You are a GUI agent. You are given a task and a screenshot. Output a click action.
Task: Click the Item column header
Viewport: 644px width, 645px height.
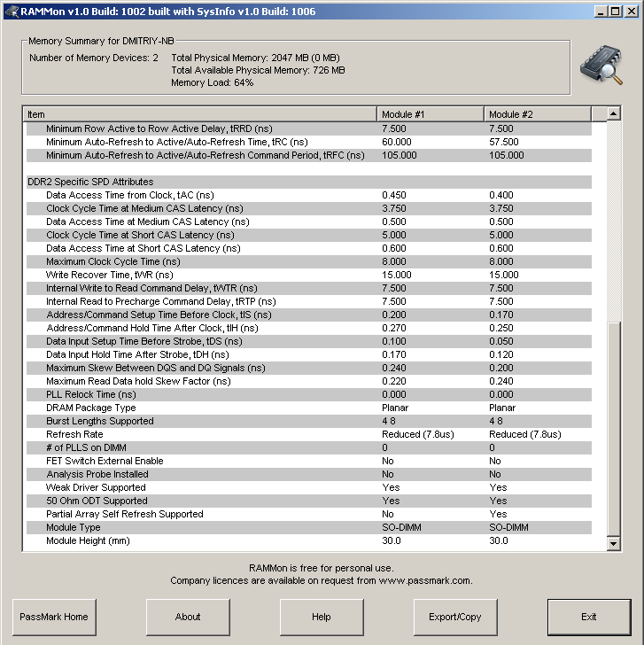click(x=199, y=114)
